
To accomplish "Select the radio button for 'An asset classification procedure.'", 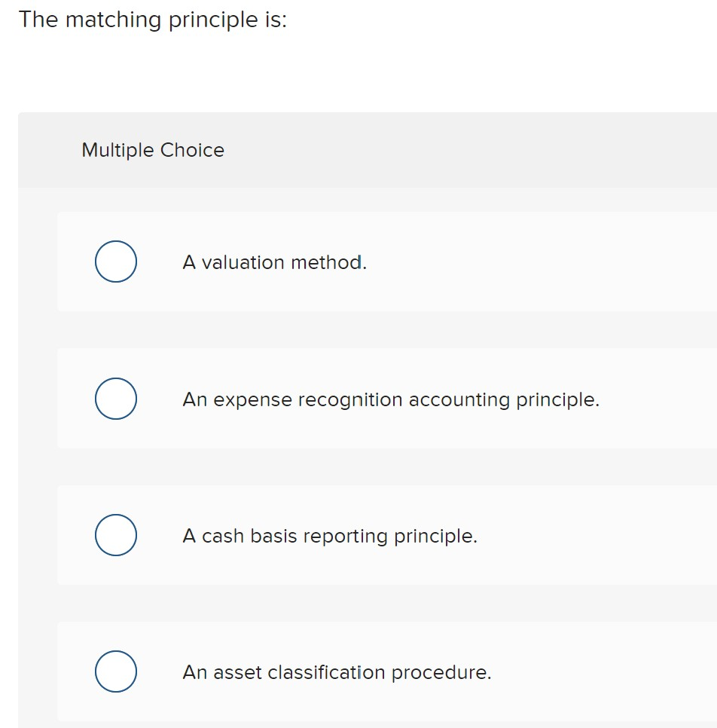I will coord(115,671).
